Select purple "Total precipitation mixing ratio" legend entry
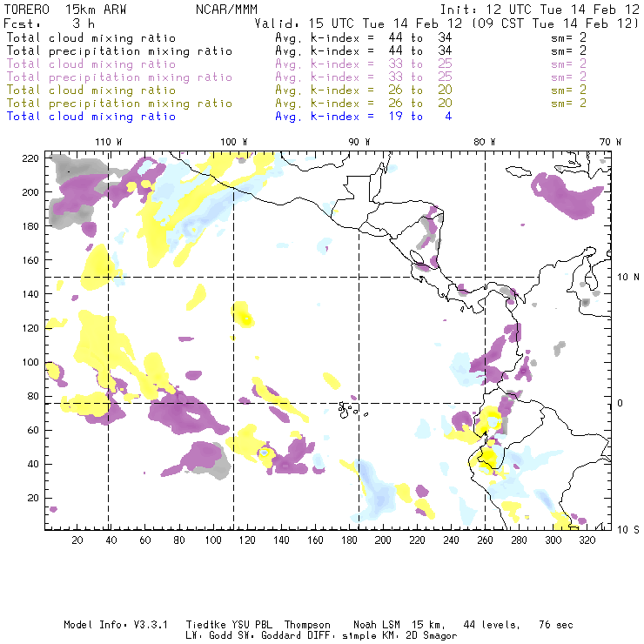 [x=119, y=77]
